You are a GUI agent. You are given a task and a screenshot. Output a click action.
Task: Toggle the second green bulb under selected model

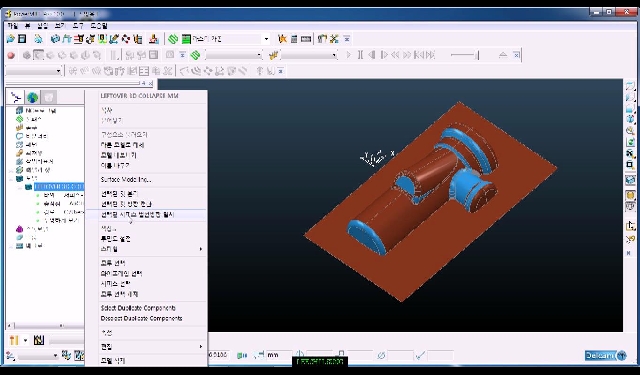click(x=39, y=204)
